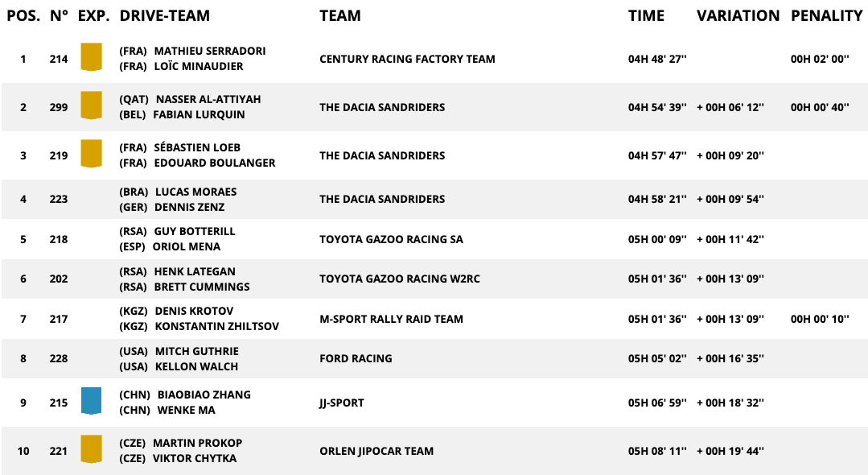Click the yellow badge for Sébastien Loeb
The width and height of the screenshot is (868, 475).
point(91,155)
